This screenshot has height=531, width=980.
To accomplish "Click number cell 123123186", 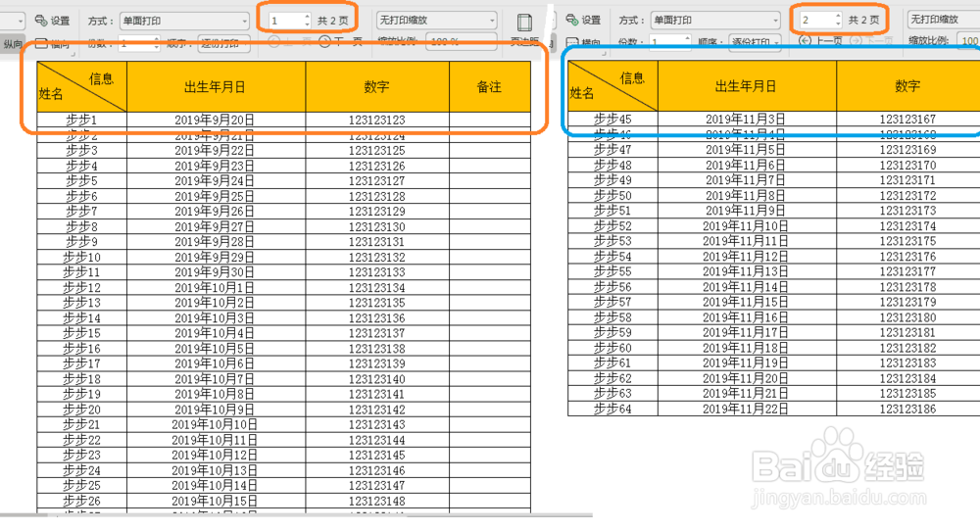I will (x=907, y=410).
